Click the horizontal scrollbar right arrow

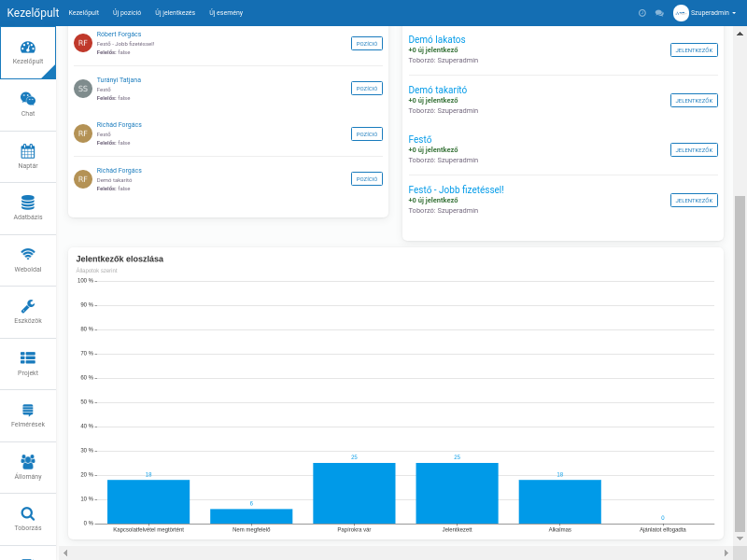point(726,553)
